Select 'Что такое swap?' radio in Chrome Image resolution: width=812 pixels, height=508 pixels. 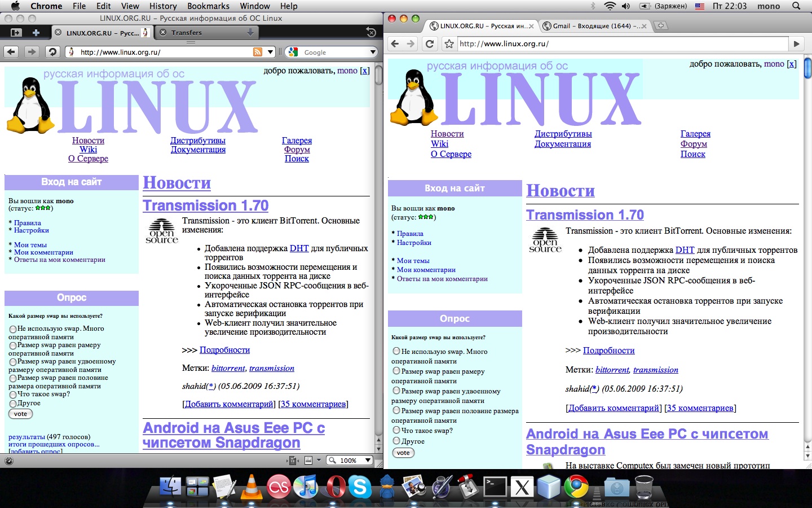click(x=396, y=430)
